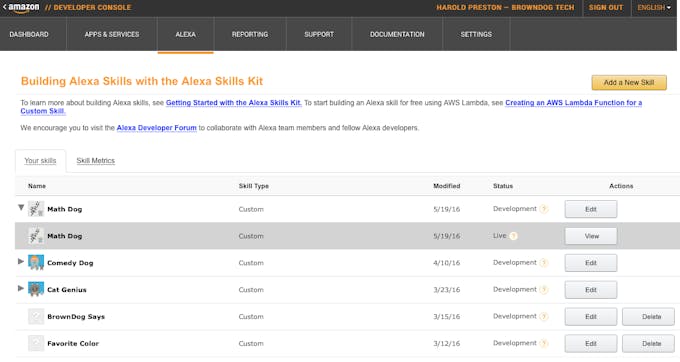Delete the BrownDog Says skill

[x=648, y=317]
